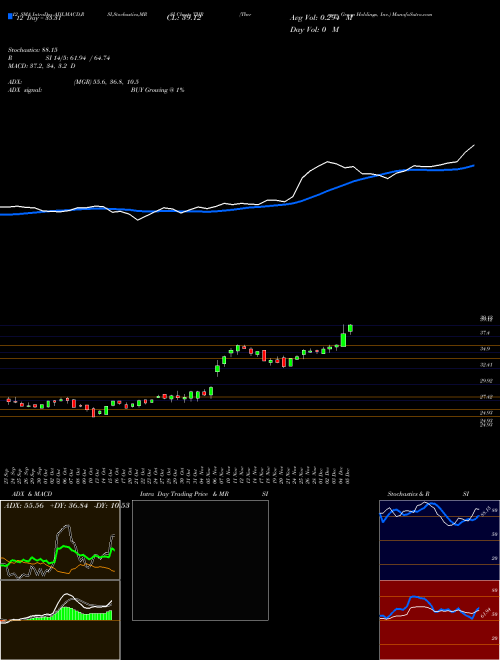Click the 'Day Vol: 0 M' text
This screenshot has width=500, height=660.
(x=314, y=29)
